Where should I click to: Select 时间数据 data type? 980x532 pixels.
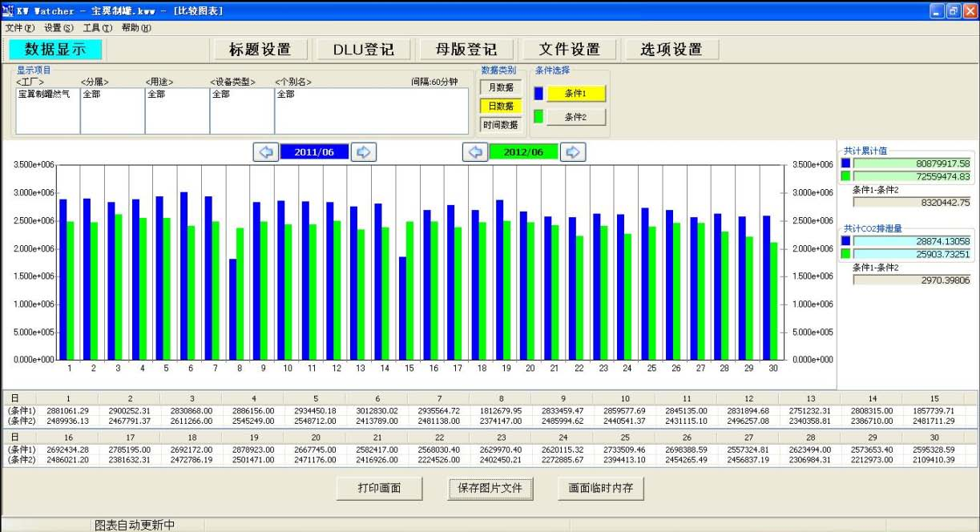(501, 125)
